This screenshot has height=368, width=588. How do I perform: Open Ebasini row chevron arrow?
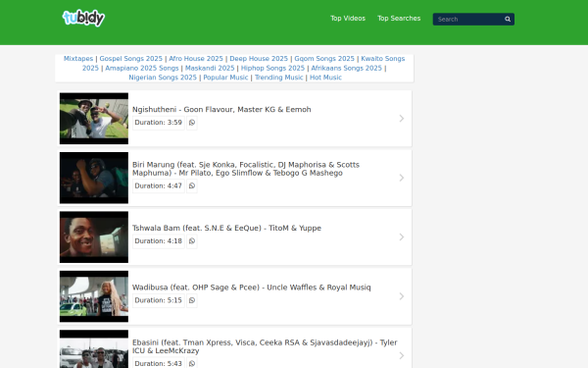(x=402, y=355)
